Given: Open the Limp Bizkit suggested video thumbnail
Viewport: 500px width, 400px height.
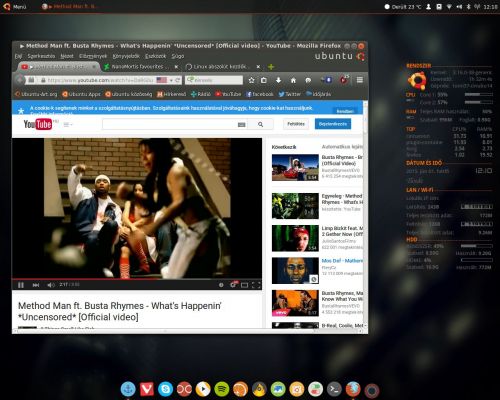Looking at the screenshot, I should coord(295,238).
